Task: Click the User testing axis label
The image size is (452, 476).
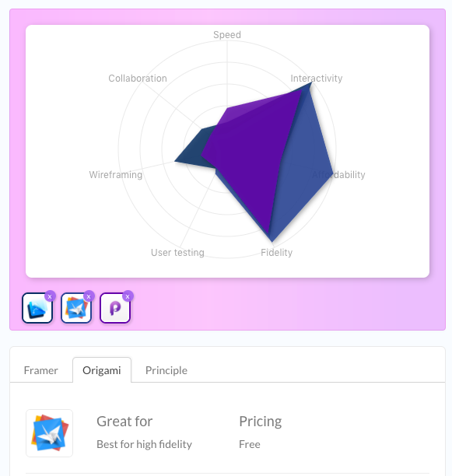Action: click(x=177, y=253)
